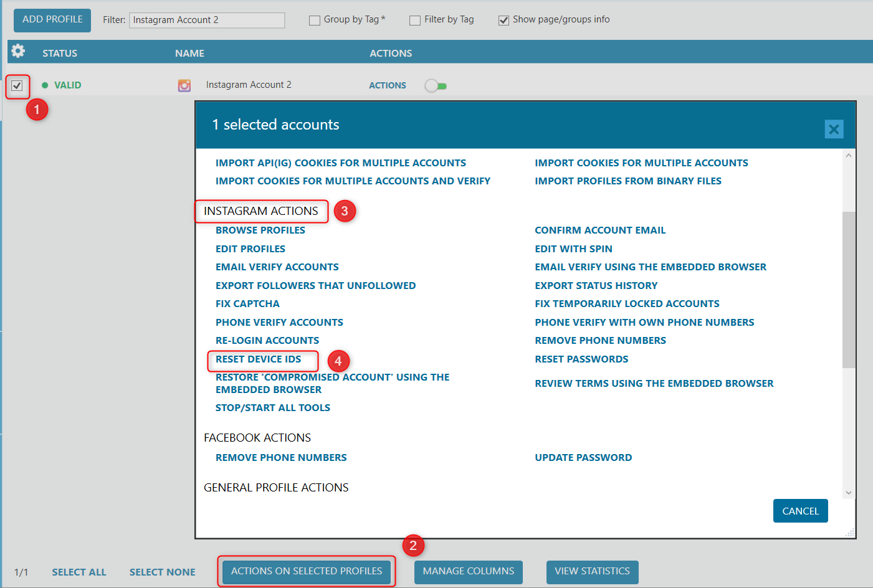Click Fix Captcha action
873x588 pixels.
(247, 304)
